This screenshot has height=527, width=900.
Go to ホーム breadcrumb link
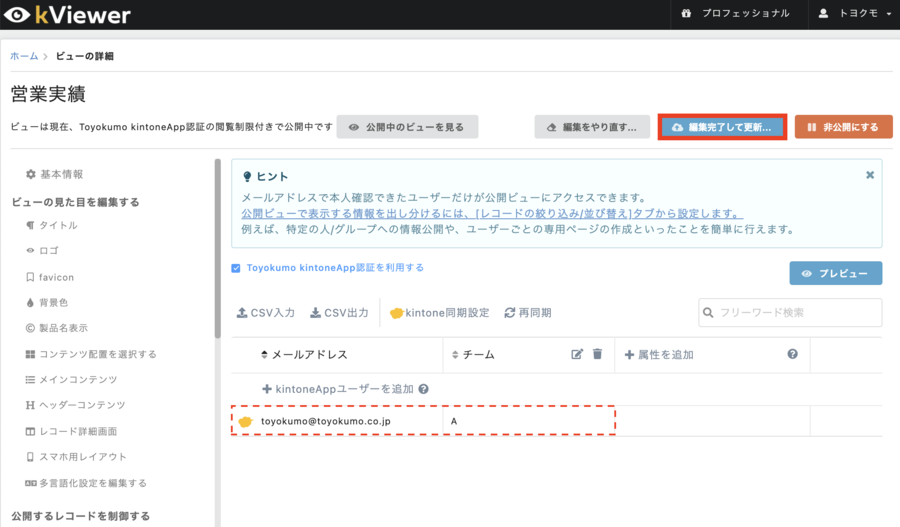tap(24, 56)
